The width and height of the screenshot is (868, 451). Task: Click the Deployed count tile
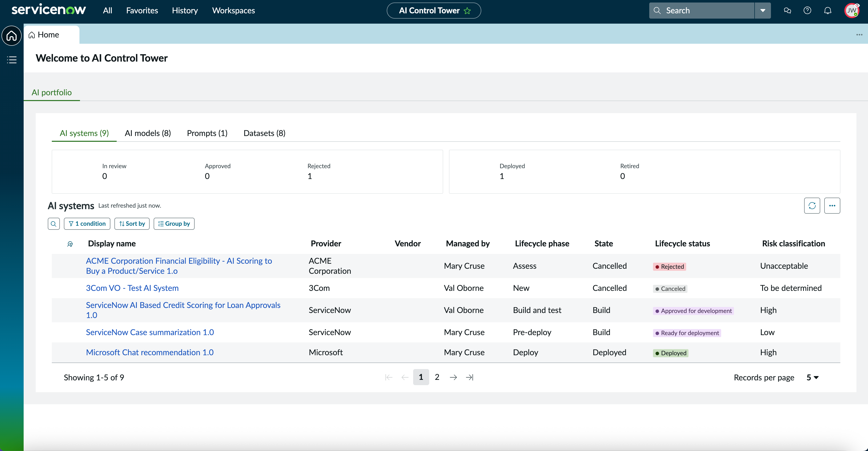tap(512, 171)
